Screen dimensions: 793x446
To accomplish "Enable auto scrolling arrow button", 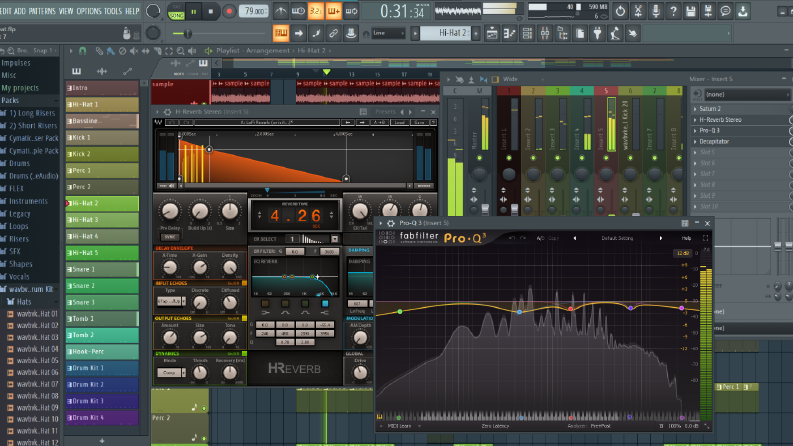I will pyautogui.click(x=298, y=33).
